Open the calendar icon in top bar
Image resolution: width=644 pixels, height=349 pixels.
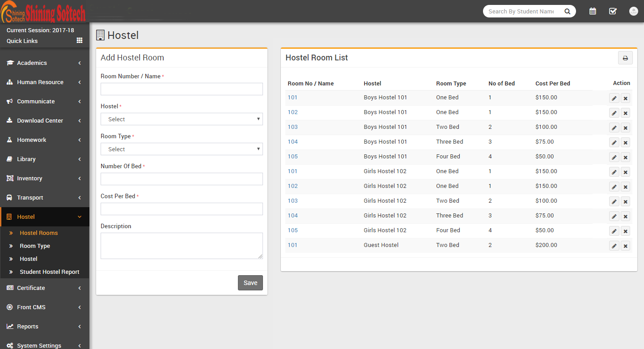pyautogui.click(x=593, y=11)
